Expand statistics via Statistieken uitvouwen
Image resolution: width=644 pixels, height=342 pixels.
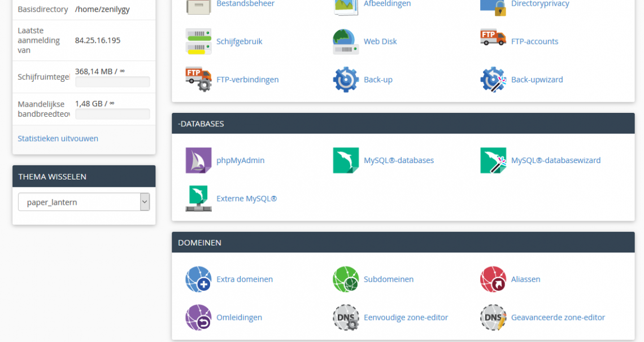(58, 139)
